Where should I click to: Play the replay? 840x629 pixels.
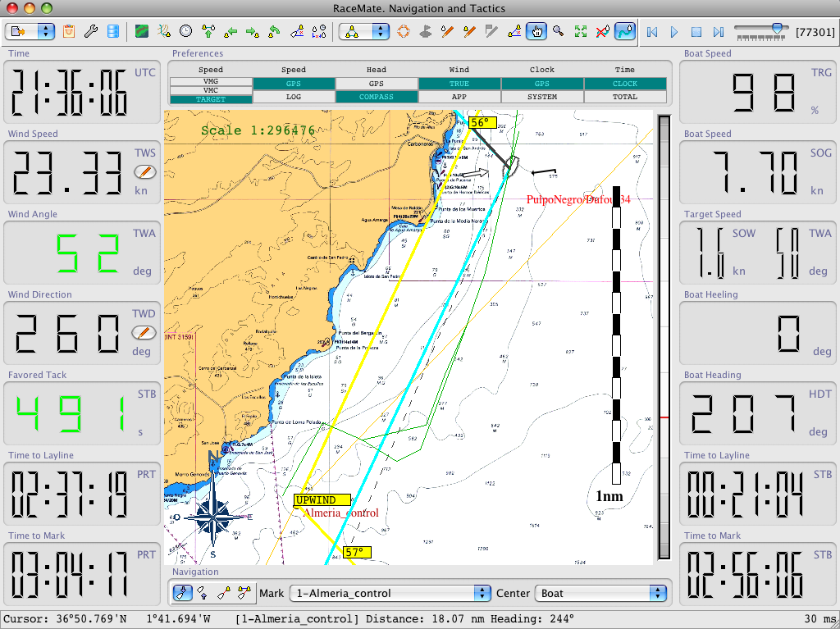pos(674,32)
